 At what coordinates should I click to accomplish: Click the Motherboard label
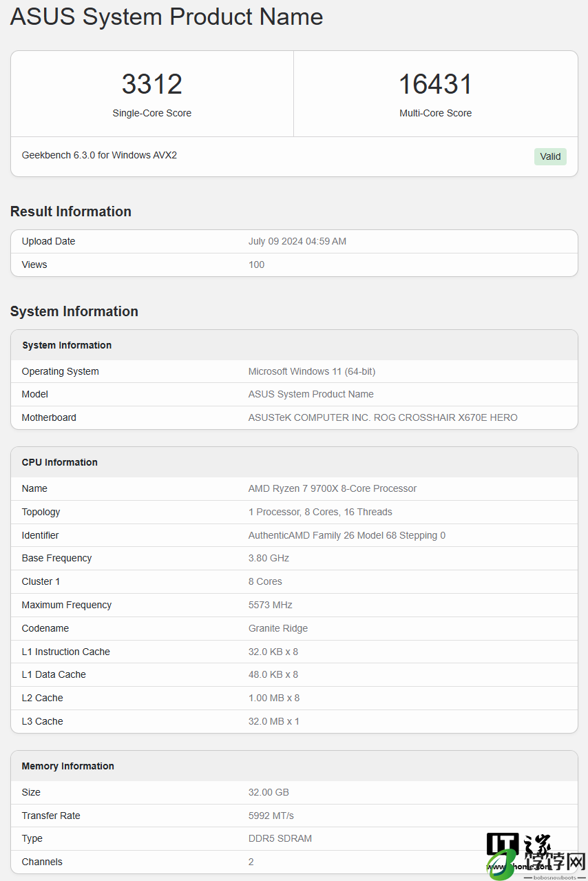pyautogui.click(x=49, y=417)
